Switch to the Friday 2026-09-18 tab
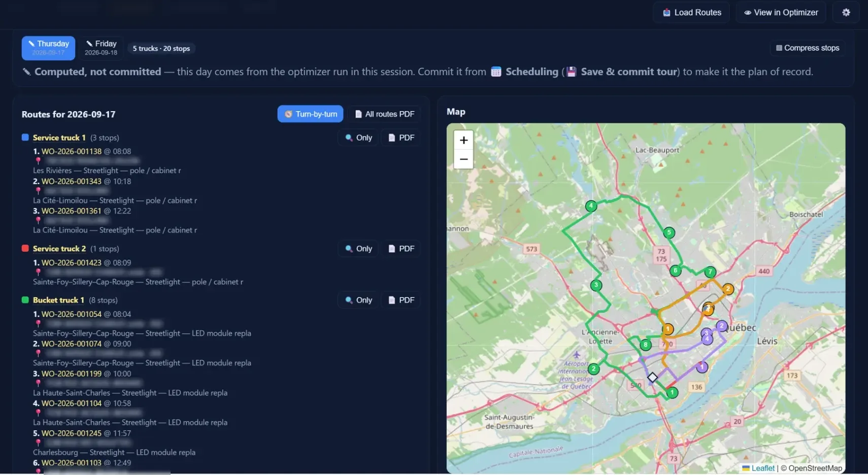This screenshot has width=868, height=475. tap(101, 48)
